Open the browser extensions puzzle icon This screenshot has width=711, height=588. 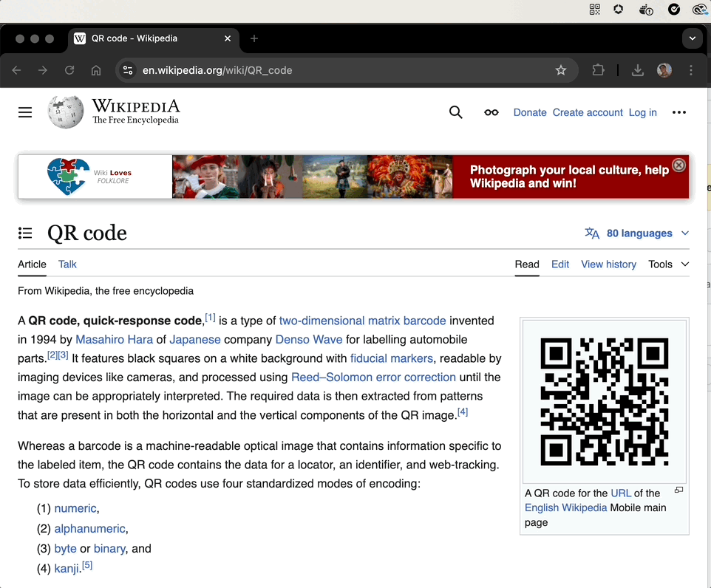pyautogui.click(x=598, y=70)
